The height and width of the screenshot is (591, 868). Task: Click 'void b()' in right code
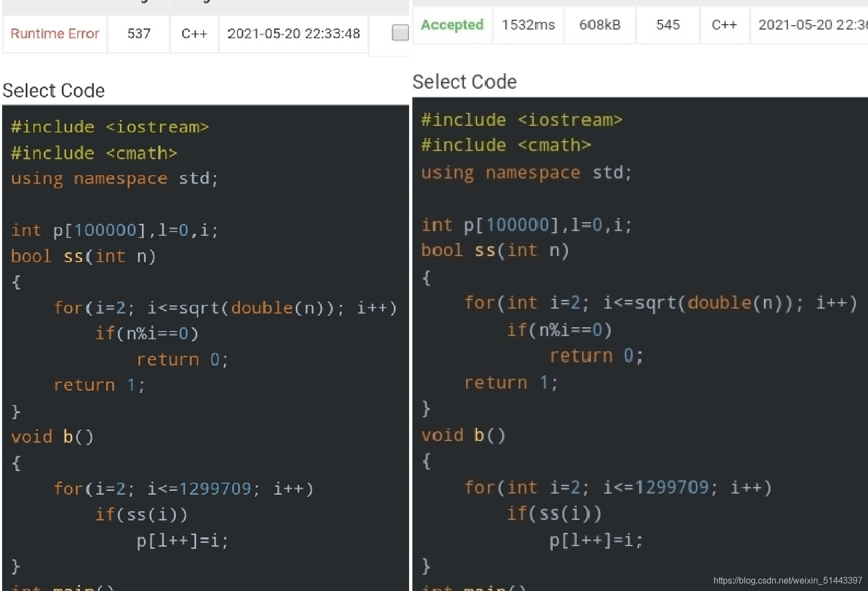(463, 435)
